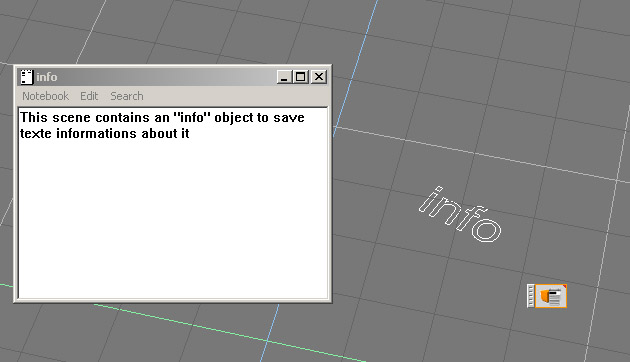Viewport: 630px width, 362px height.
Task: Open the Edit menu
Action: tap(89, 96)
